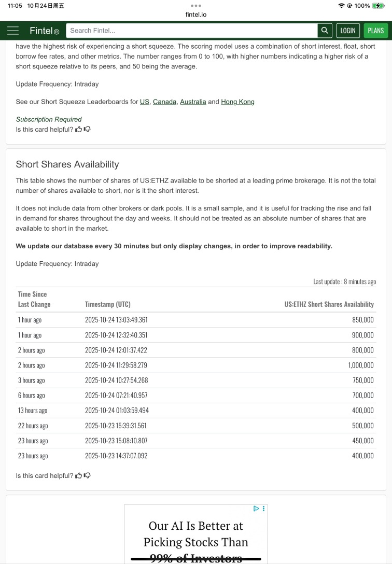Thumbs down the short squeeze card
The image size is (392, 564).
tap(87, 130)
